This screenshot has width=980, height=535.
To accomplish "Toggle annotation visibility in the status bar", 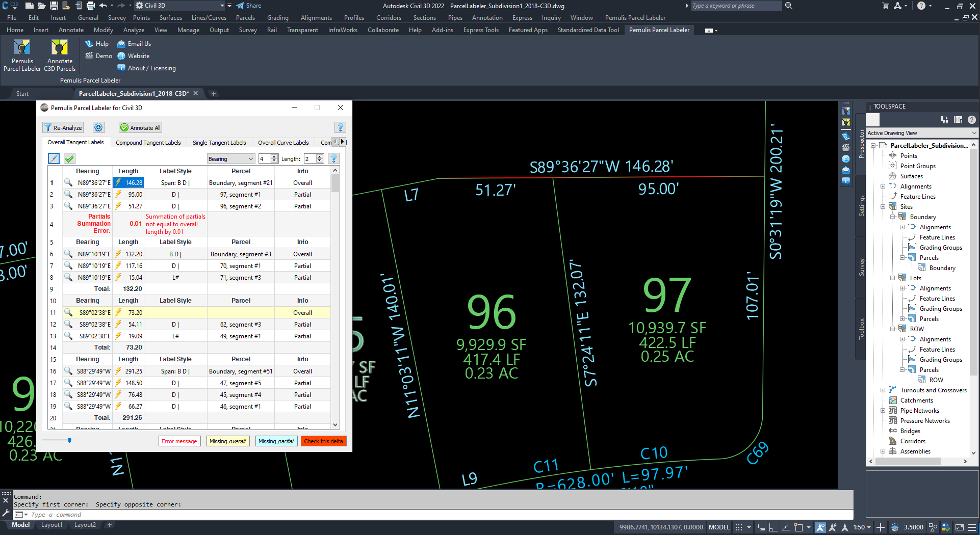I will pos(820,527).
